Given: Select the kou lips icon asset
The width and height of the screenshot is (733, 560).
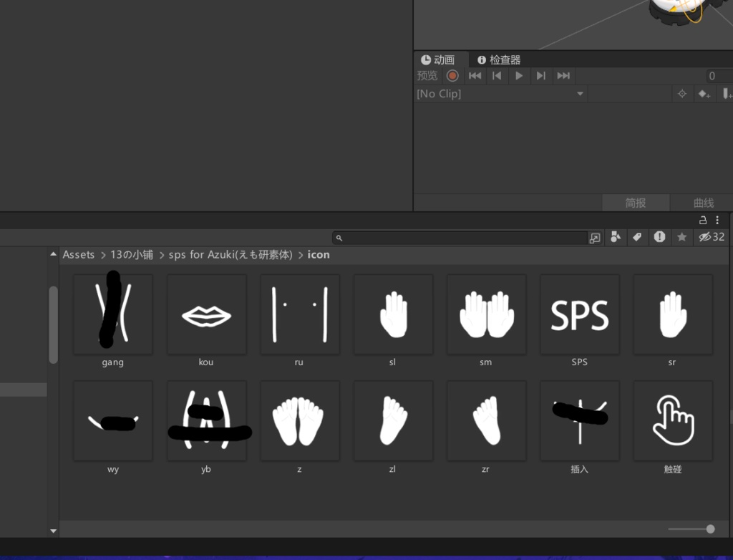Looking at the screenshot, I should 207,314.
